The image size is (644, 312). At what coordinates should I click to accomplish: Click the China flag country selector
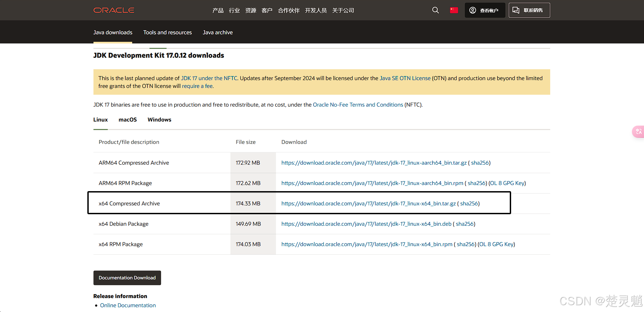coord(454,10)
